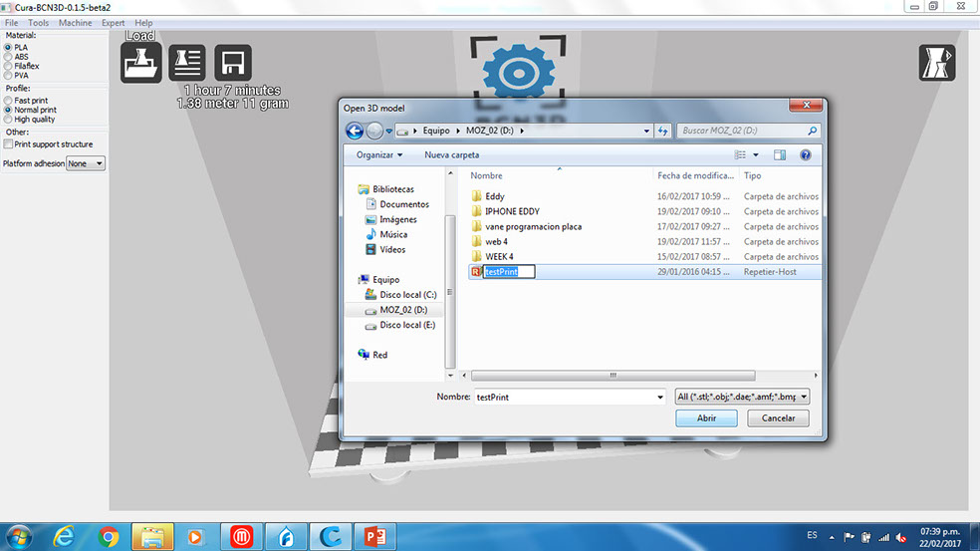
Task: Click the network signal tray icon
Action: point(883,537)
